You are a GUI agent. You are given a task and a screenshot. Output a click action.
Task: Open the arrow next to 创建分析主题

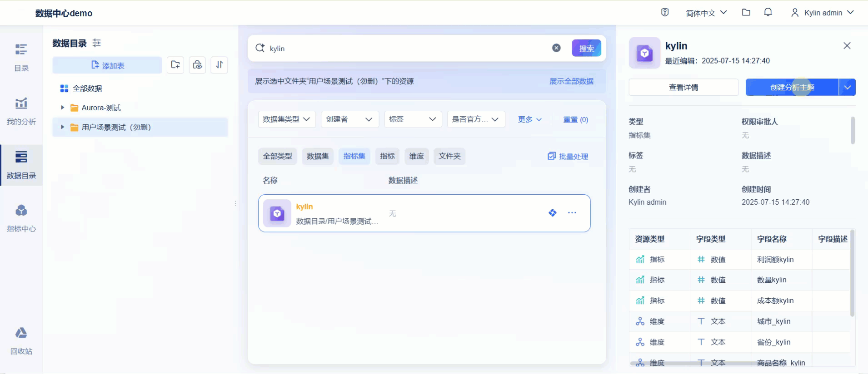pos(848,87)
